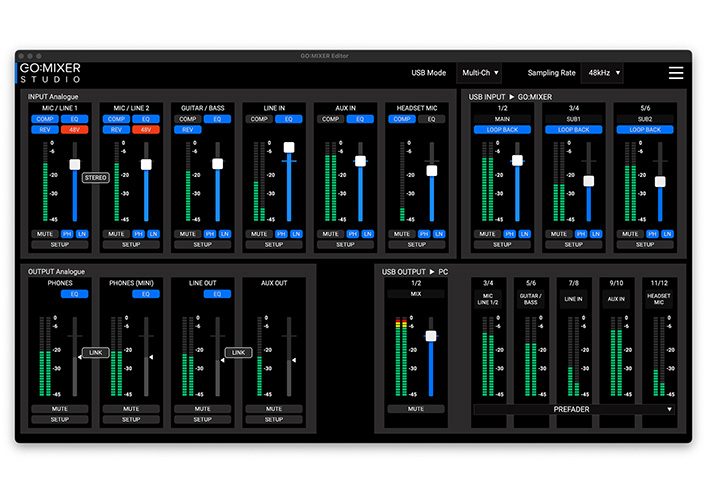The image size is (707, 500).
Task: Open the hamburger menu icon
Action: point(676,73)
